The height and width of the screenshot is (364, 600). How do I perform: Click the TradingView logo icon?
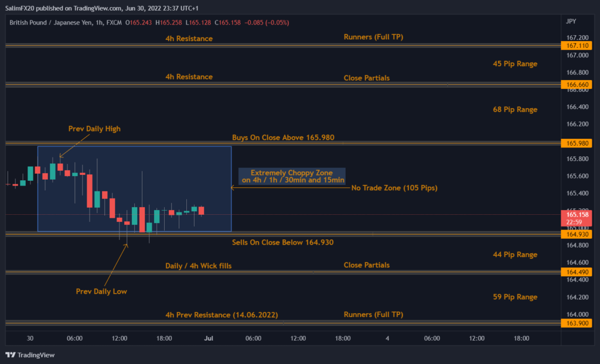(11, 355)
